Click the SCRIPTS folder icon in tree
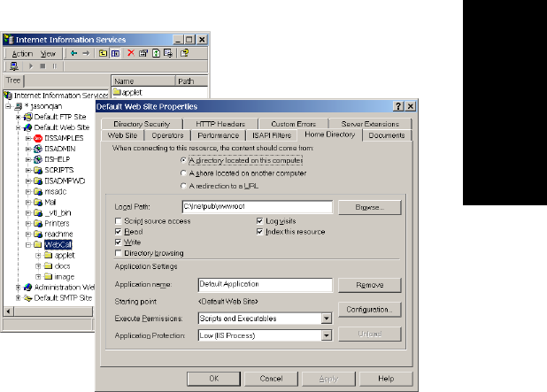 click(38, 170)
